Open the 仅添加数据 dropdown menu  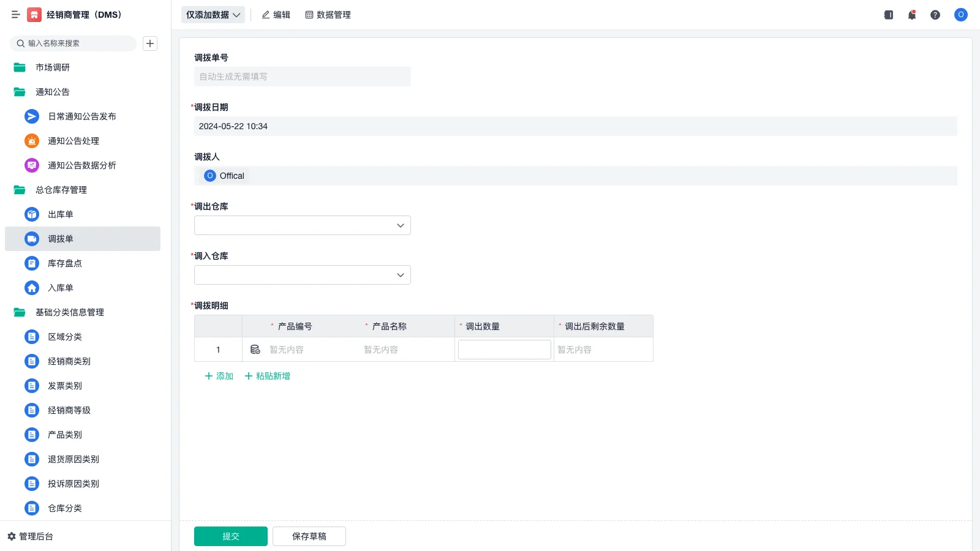point(212,15)
